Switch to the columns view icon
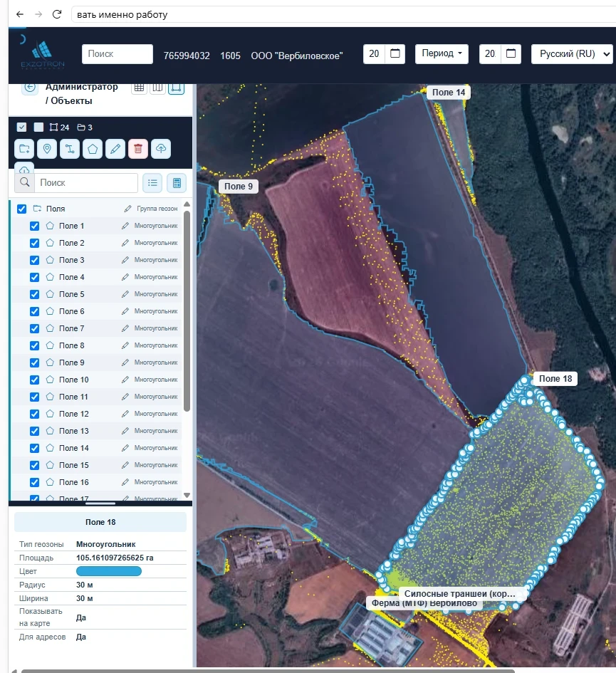This screenshot has height=673, width=616. tap(157, 88)
